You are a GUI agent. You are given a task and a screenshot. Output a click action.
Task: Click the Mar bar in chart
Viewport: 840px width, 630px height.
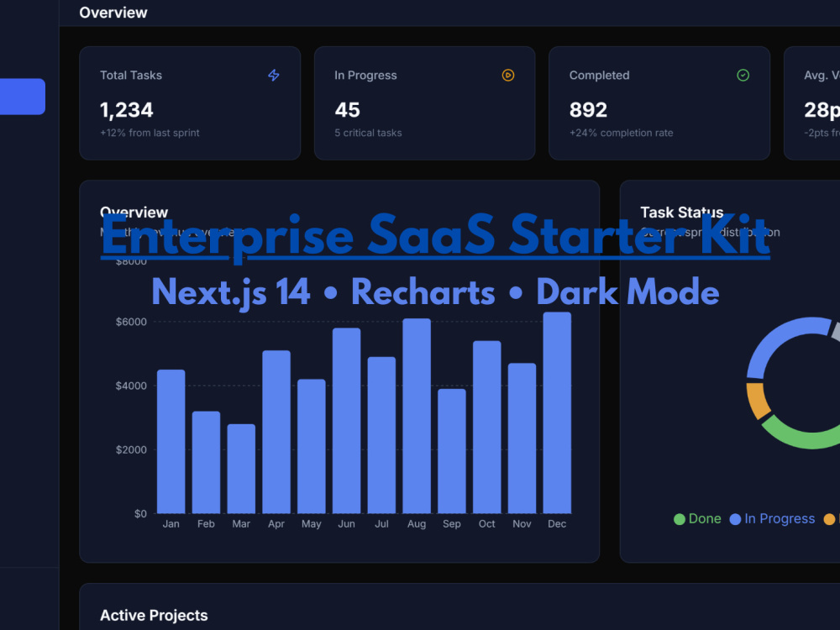241,469
